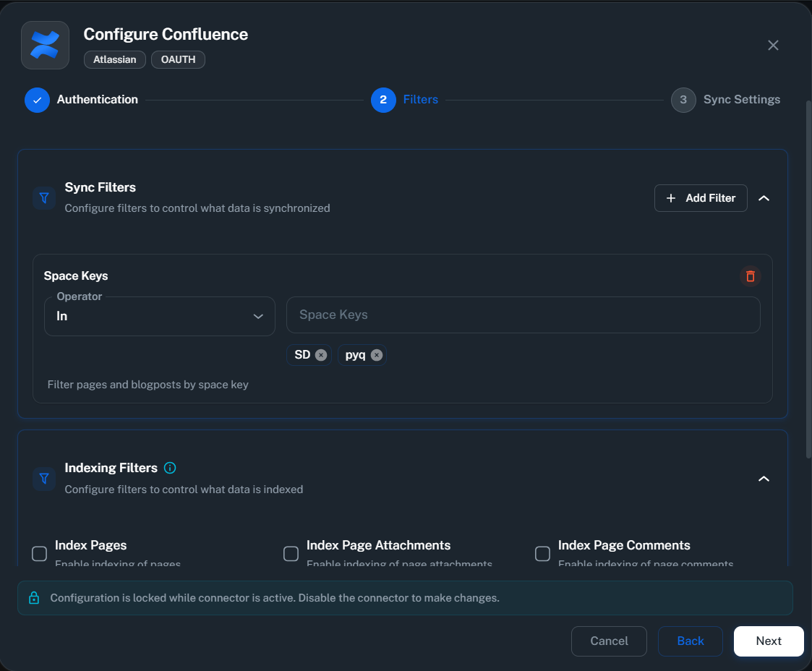Click the Space Keys input field
Screen dimensions: 812x671
523,315
